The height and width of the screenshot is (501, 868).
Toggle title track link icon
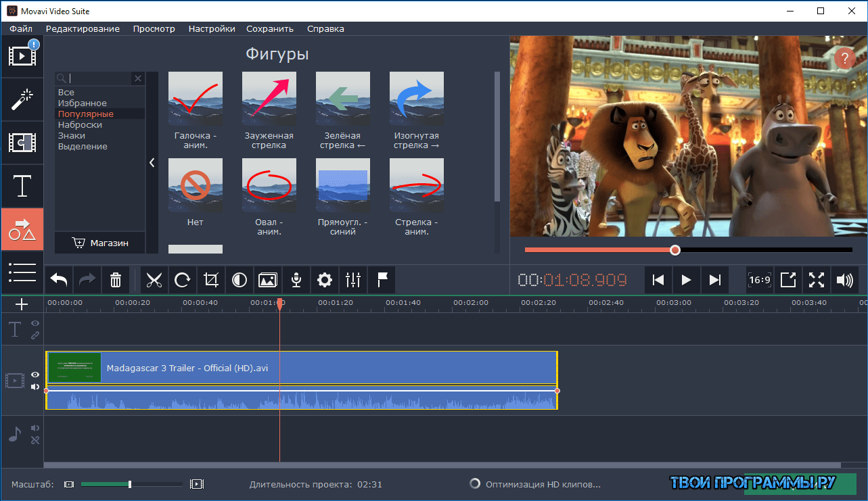35,335
